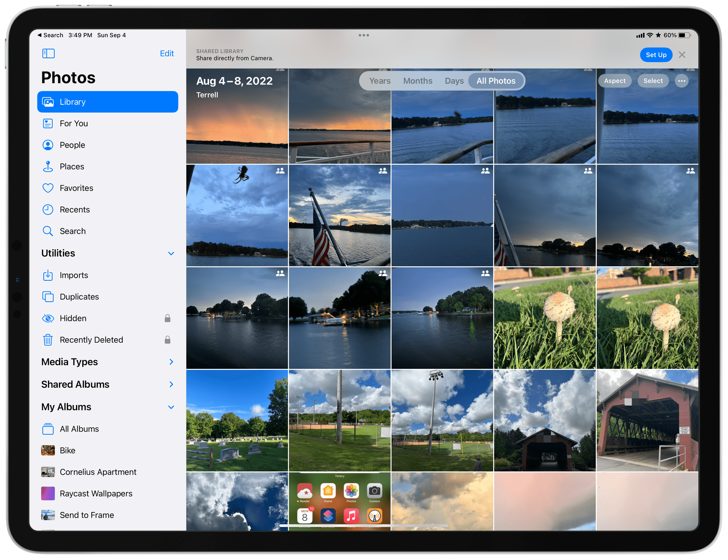Click the Aspect toggle button
Viewport: 728px width, 560px height.
coord(615,81)
